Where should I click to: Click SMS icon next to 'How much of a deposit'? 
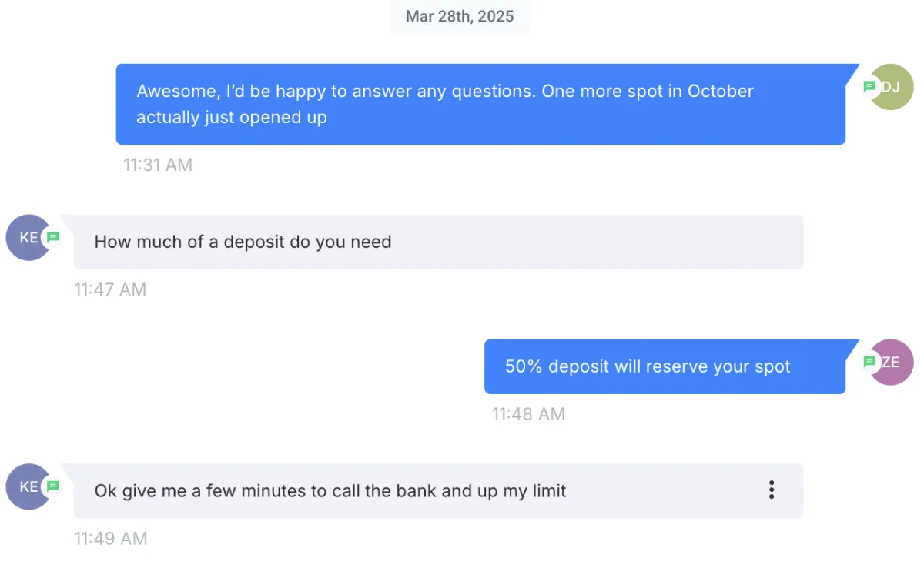tap(53, 237)
